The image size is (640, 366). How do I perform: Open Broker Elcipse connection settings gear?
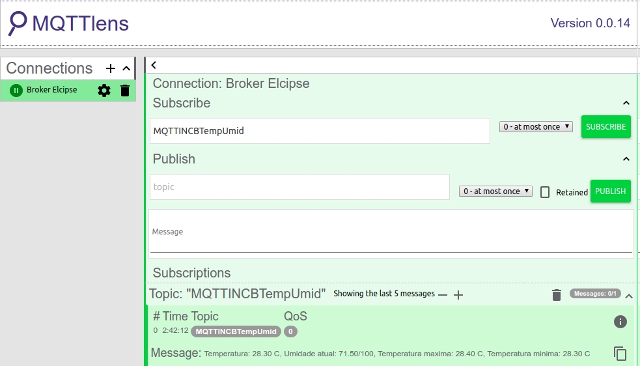pos(104,90)
